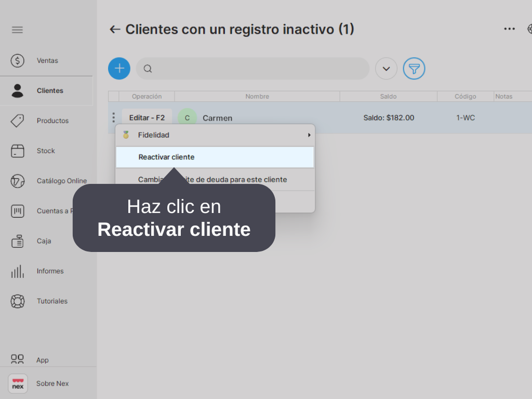Click the App grid icon

[x=17, y=360]
